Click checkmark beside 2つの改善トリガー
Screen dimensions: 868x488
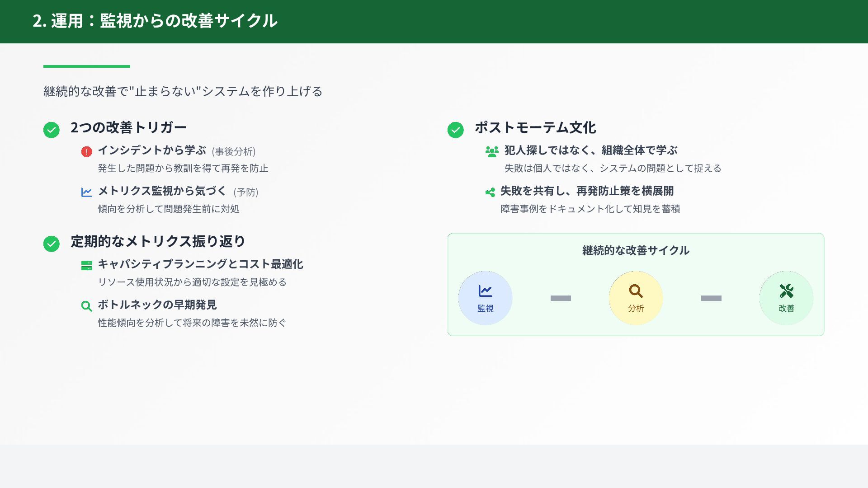click(52, 130)
